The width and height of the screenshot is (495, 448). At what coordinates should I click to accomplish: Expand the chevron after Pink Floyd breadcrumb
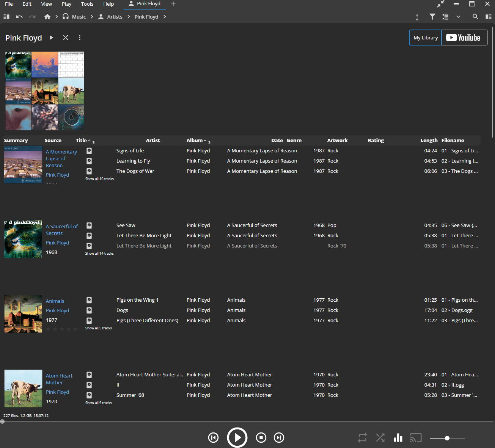click(x=165, y=17)
